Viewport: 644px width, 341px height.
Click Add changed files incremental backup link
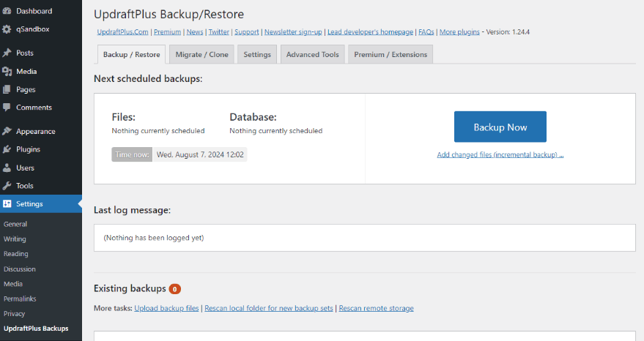(500, 155)
